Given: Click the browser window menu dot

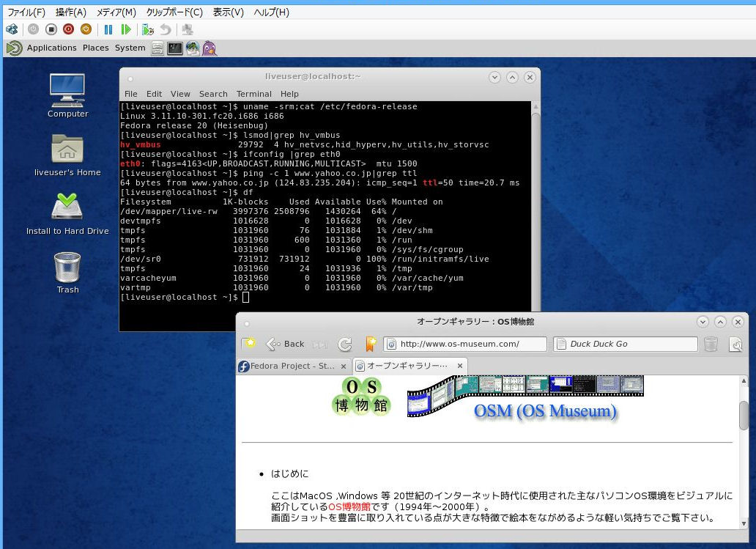Looking at the screenshot, I should 247,323.
